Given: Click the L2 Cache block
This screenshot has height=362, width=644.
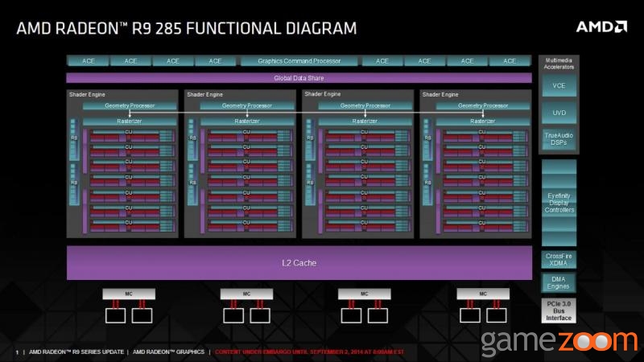Looking at the screenshot, I should point(299,263).
